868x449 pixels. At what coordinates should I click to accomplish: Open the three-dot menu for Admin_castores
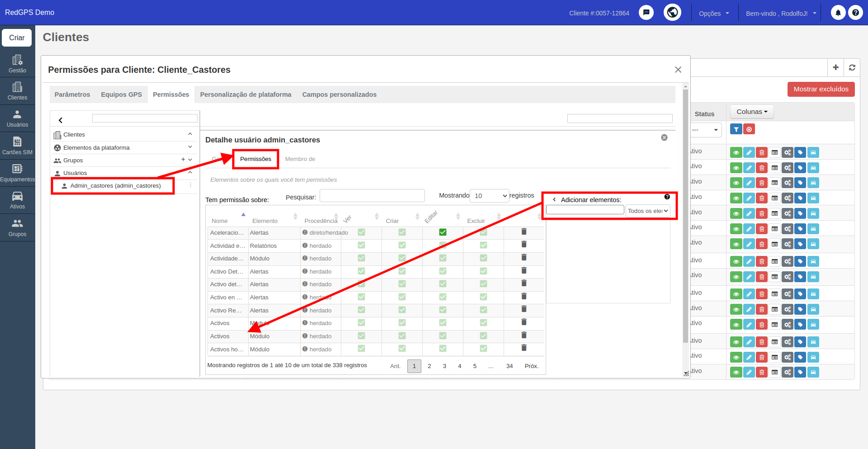pyautogui.click(x=190, y=185)
